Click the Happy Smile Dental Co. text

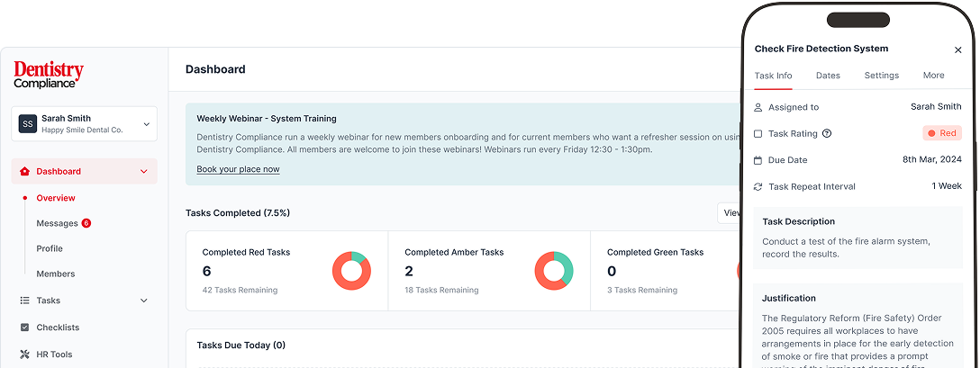[83, 130]
